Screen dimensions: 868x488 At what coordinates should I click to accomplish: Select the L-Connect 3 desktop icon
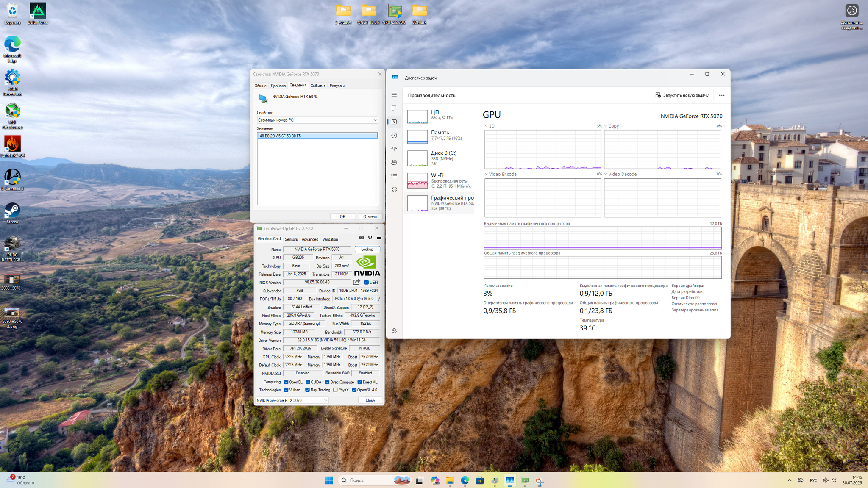tap(12, 180)
